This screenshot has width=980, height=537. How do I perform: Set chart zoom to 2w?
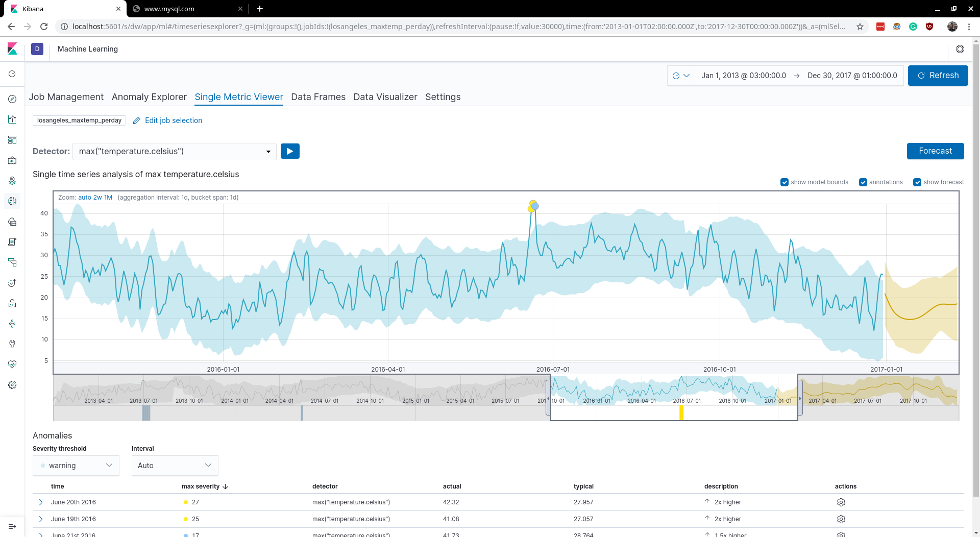coord(97,198)
